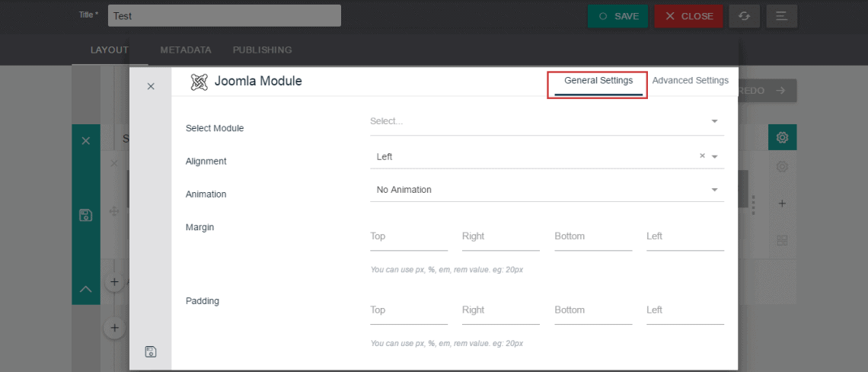Screen dimensions: 868x372
Task: Open the Select Module dropdown
Action: pos(546,121)
